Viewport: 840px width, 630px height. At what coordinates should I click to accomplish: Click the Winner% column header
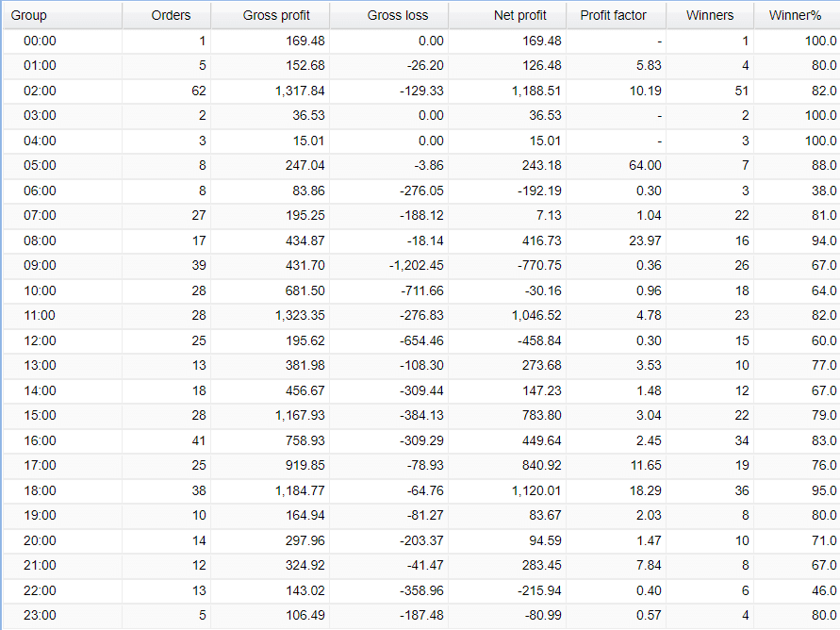click(x=798, y=15)
